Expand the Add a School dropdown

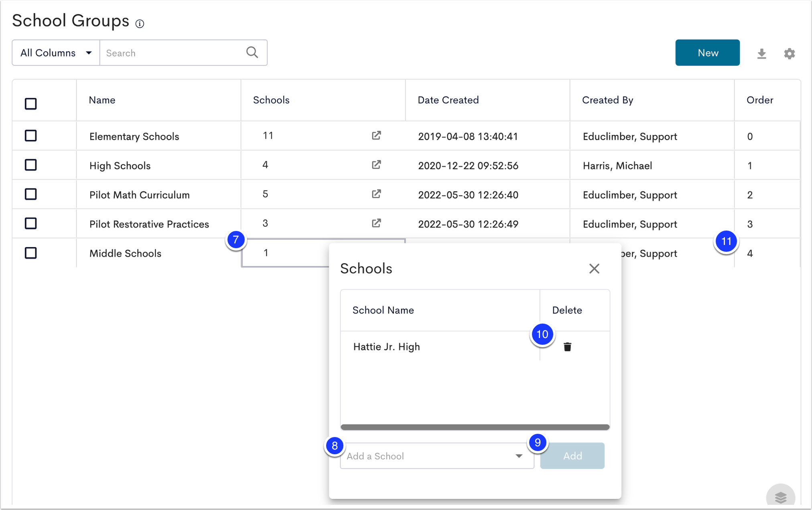(x=437, y=456)
